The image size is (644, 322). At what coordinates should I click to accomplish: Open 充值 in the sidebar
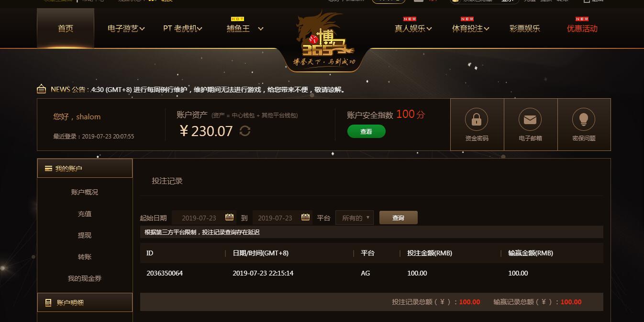pyautogui.click(x=85, y=214)
